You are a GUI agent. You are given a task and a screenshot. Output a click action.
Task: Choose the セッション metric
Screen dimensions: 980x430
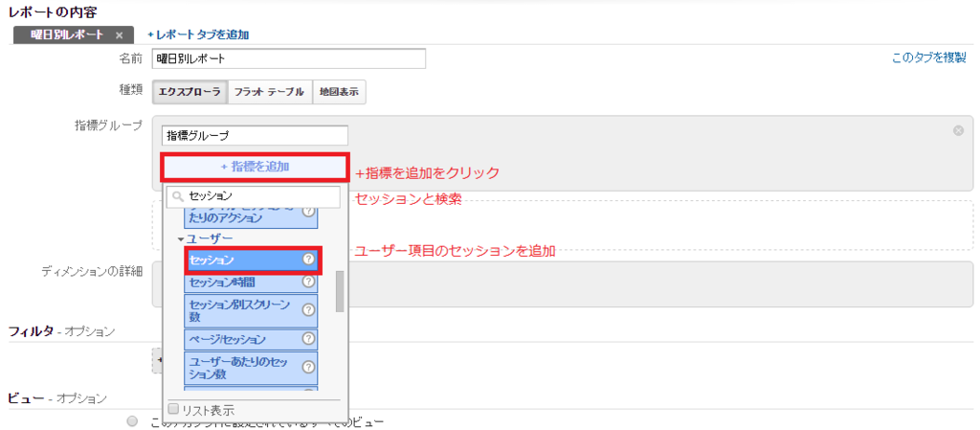point(253,260)
